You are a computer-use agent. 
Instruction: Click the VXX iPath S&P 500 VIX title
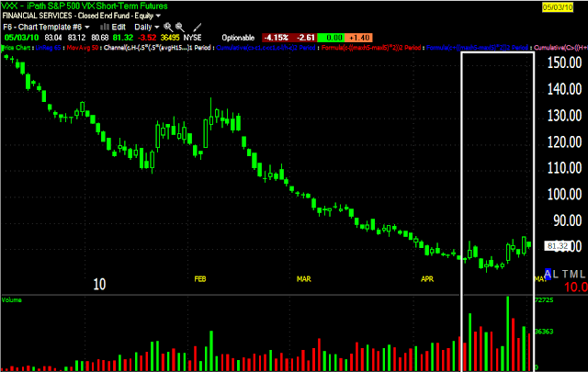point(85,6)
